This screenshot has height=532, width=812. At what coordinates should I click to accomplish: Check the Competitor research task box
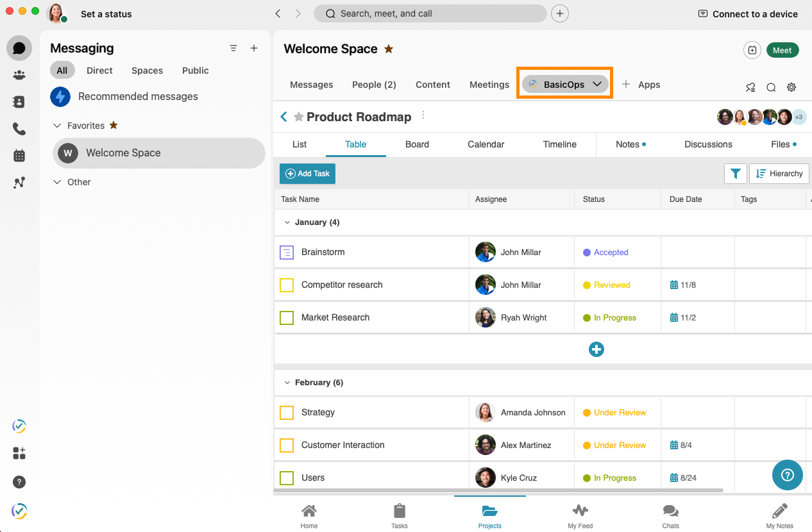click(x=287, y=285)
